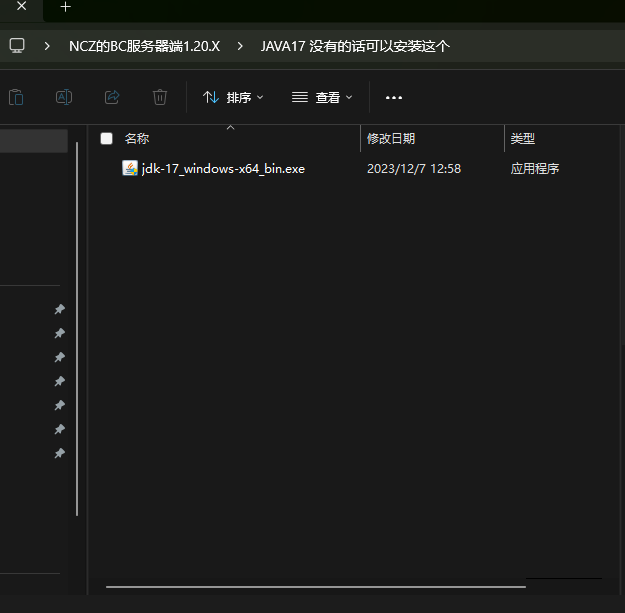
Task: Click the This PC monitor icon in address bar
Action: tap(17, 46)
